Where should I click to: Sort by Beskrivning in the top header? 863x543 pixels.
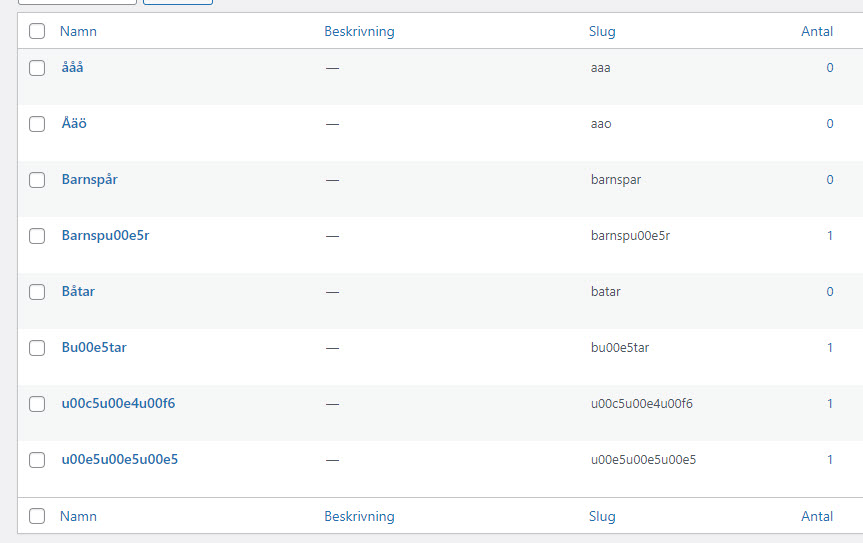(x=359, y=31)
